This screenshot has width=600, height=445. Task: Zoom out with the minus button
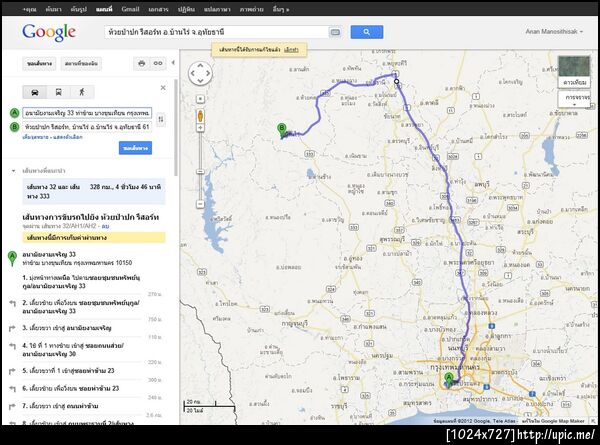click(200, 204)
